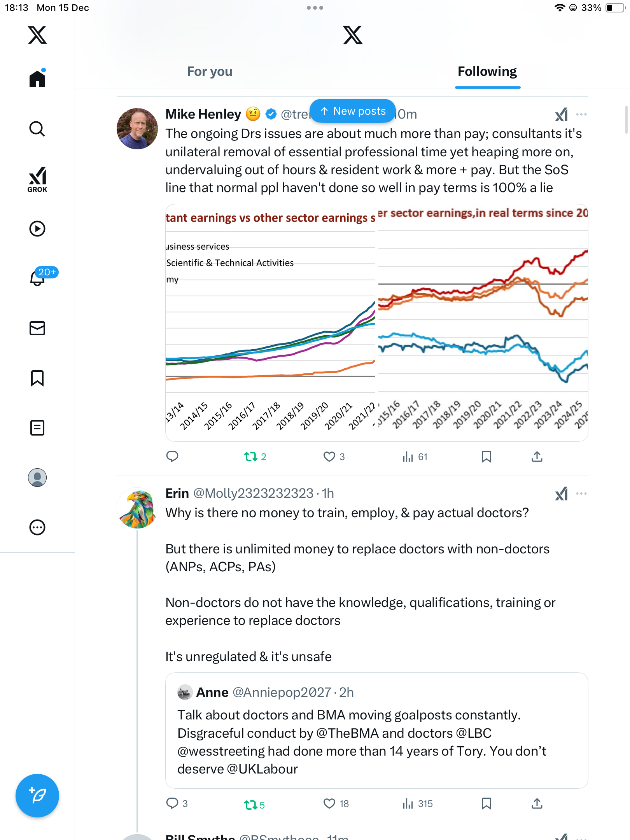
Task: Open Grok from the sidebar
Action: (x=37, y=179)
